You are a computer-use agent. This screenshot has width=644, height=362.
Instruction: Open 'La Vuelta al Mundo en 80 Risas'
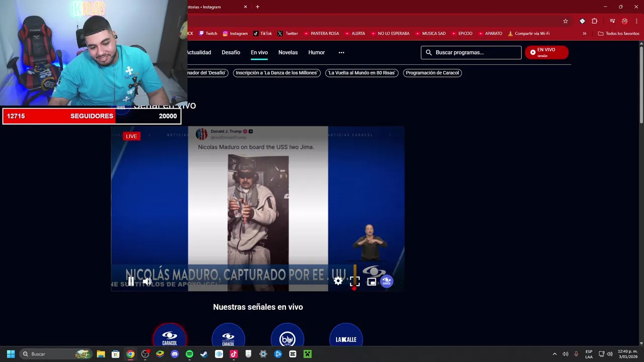click(x=362, y=73)
